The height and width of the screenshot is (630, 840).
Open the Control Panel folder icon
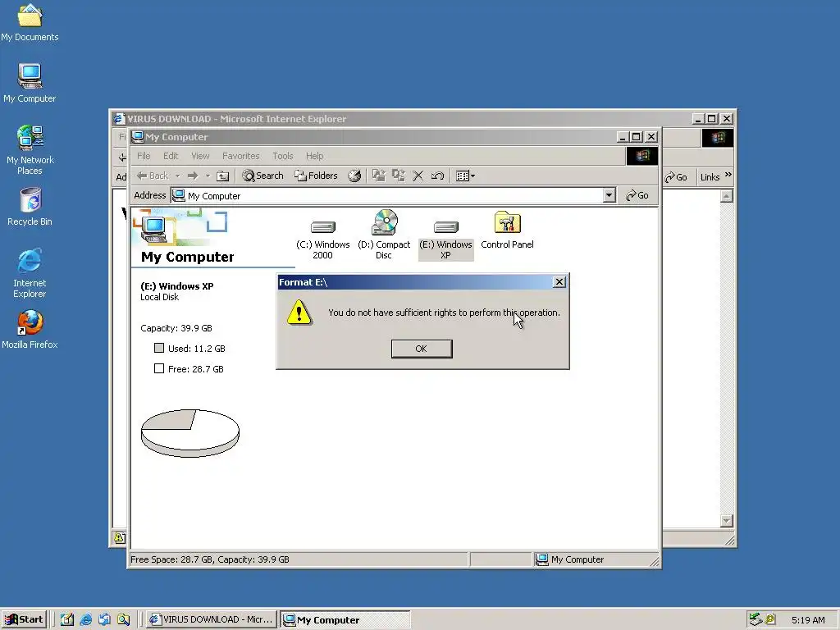[x=507, y=231]
